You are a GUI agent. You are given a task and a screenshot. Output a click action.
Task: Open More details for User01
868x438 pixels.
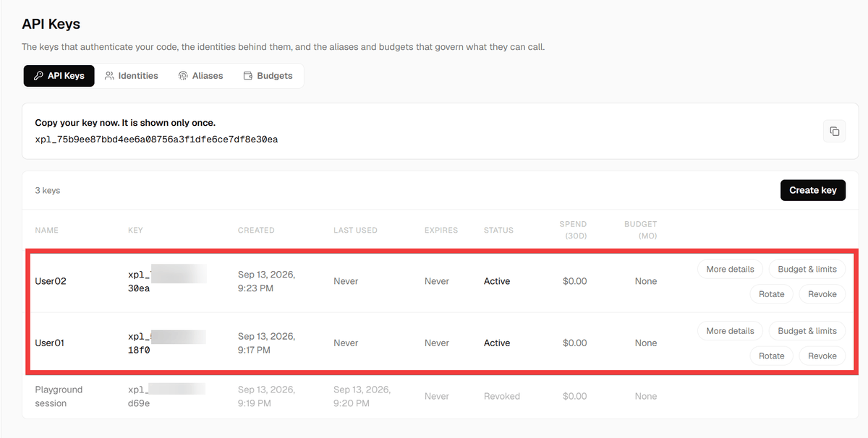(730, 331)
